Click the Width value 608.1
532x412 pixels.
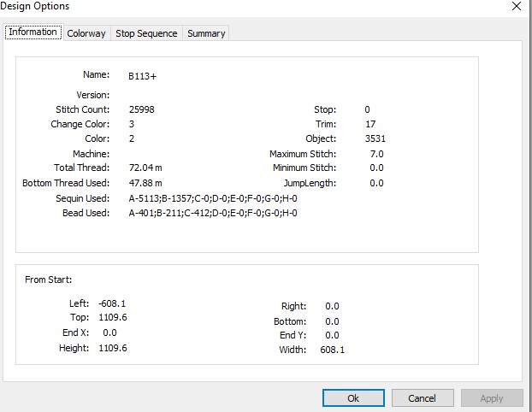332,350
